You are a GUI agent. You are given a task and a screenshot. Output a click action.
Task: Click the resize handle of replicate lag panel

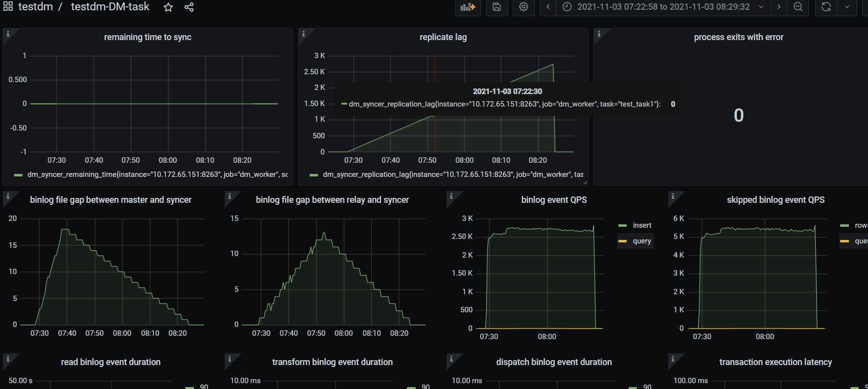click(585, 182)
